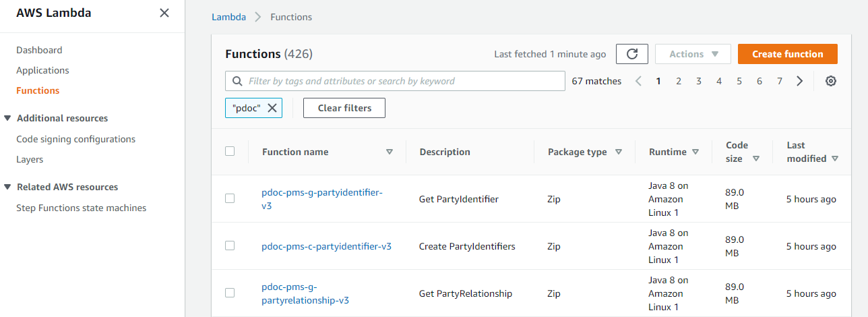Viewport: 868px width, 317px height.
Task: Check the pdoc-pms-c-partyidentifier-v3 row checkbox
Action: pyautogui.click(x=230, y=246)
